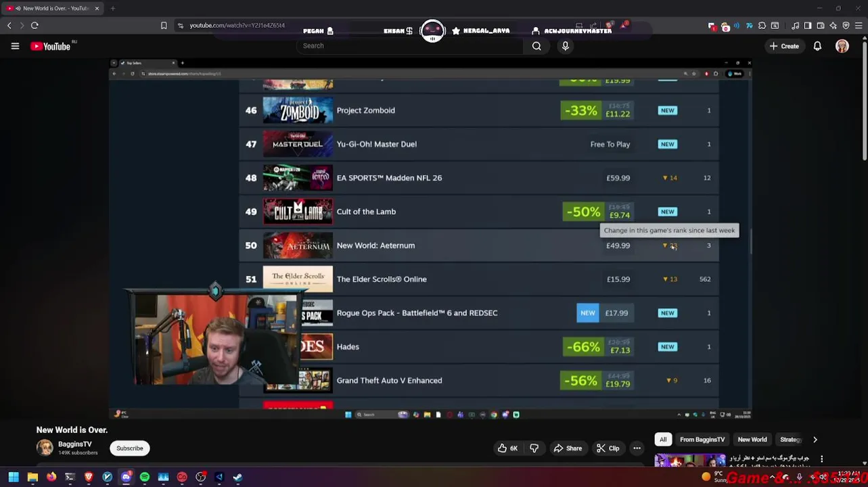Select the 'Strategy' filter chip
This screenshot has height=487, width=868.
(x=790, y=440)
